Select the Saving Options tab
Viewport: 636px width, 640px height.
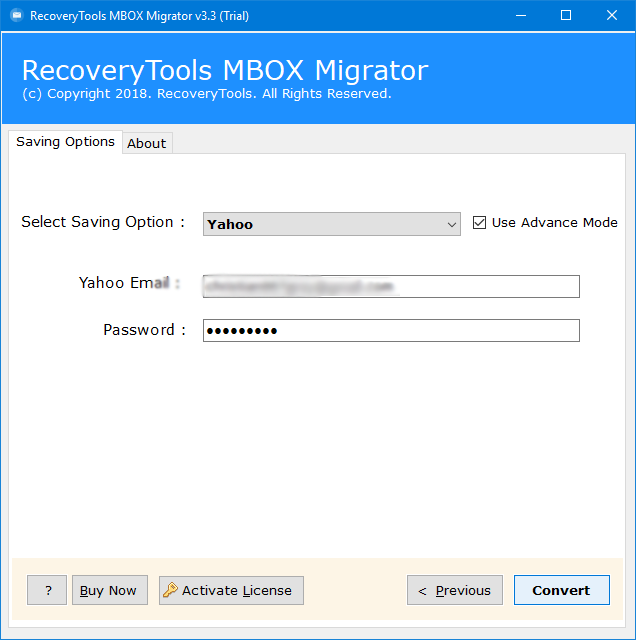pyautogui.click(x=65, y=142)
